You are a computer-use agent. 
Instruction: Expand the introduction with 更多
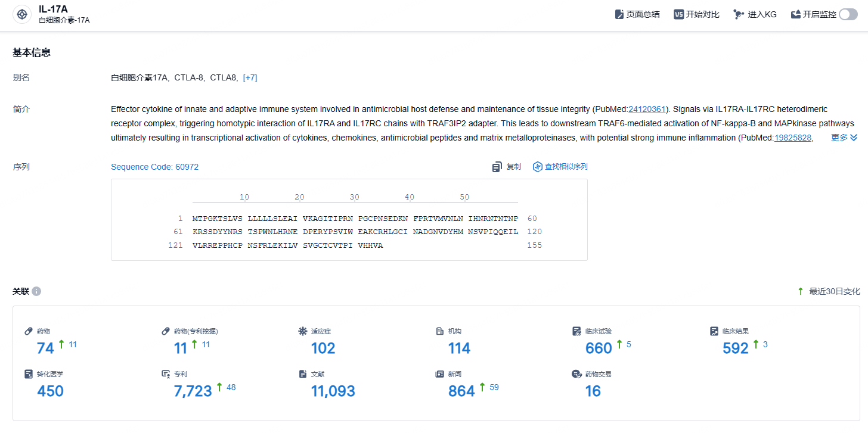tap(844, 138)
